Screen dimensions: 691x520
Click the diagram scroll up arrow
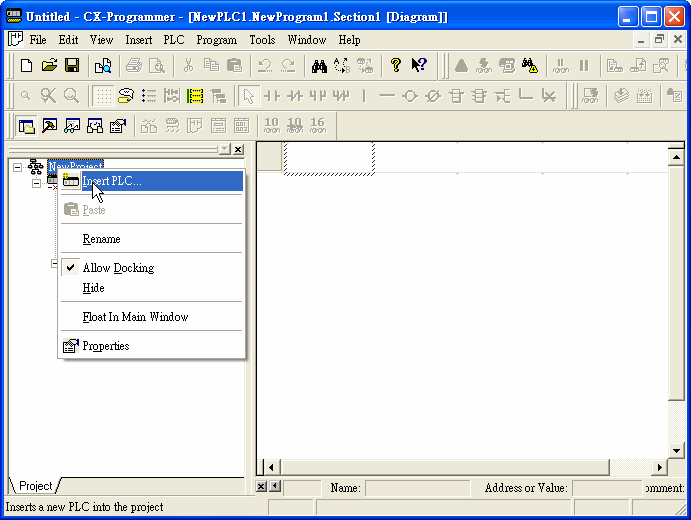pos(676,157)
